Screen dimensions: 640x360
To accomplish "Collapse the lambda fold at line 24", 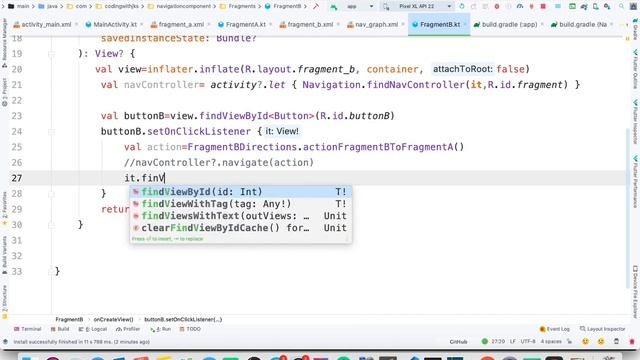I will [x=51, y=131].
